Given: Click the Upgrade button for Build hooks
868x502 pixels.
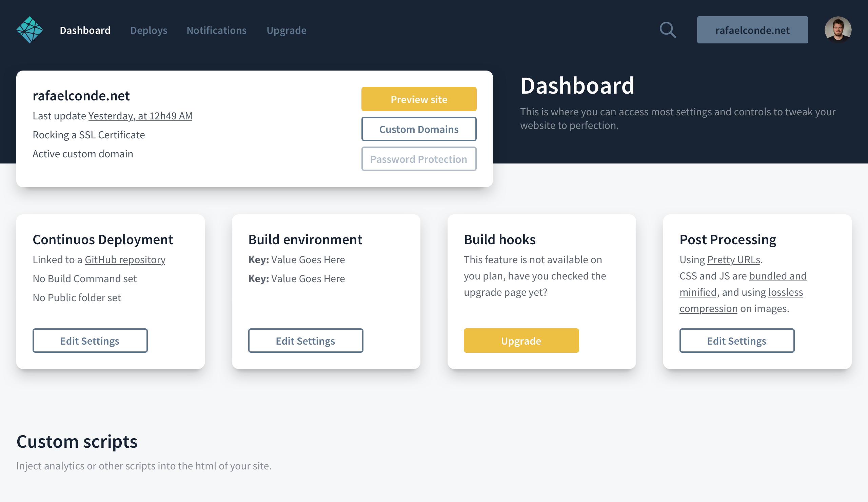Looking at the screenshot, I should click(521, 340).
